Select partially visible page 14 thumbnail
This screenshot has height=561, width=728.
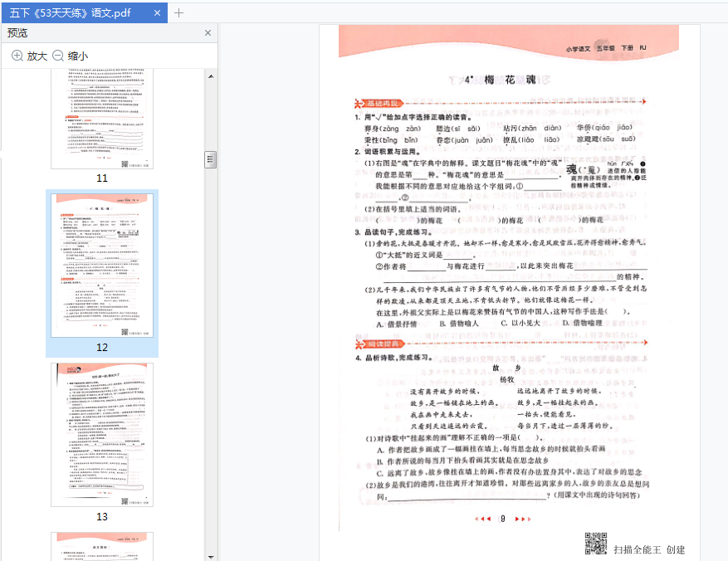pos(102,547)
